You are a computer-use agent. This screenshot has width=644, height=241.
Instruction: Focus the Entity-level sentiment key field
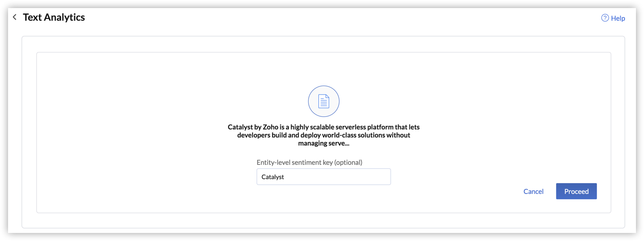(324, 177)
